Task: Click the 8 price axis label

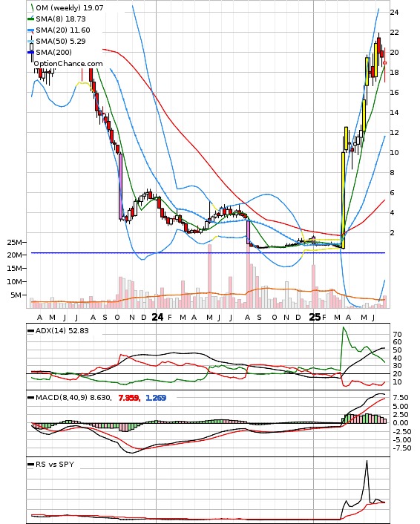Action: pos(392,173)
